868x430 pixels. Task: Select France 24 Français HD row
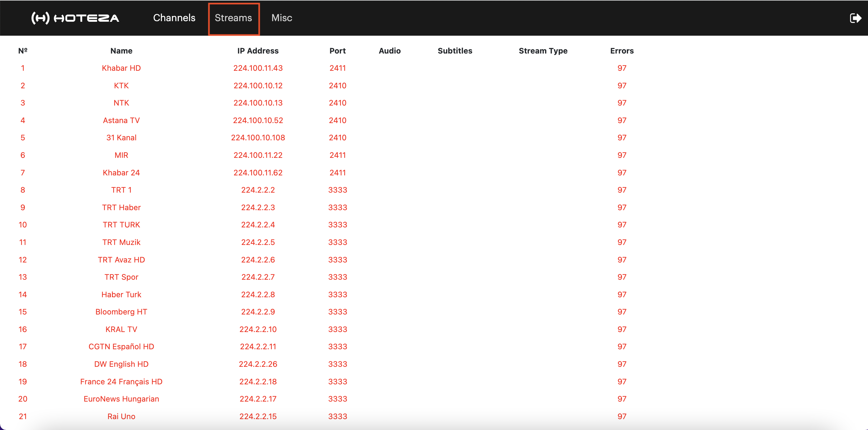point(121,382)
